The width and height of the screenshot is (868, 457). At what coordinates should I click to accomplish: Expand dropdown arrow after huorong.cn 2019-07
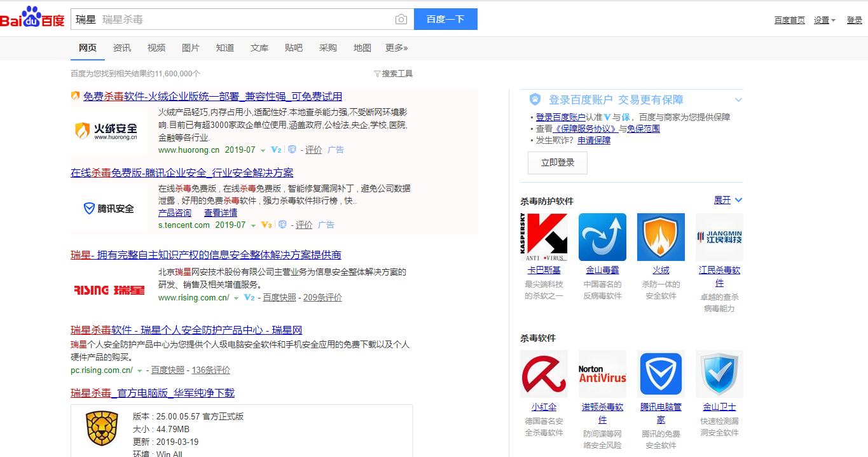pyautogui.click(x=263, y=151)
